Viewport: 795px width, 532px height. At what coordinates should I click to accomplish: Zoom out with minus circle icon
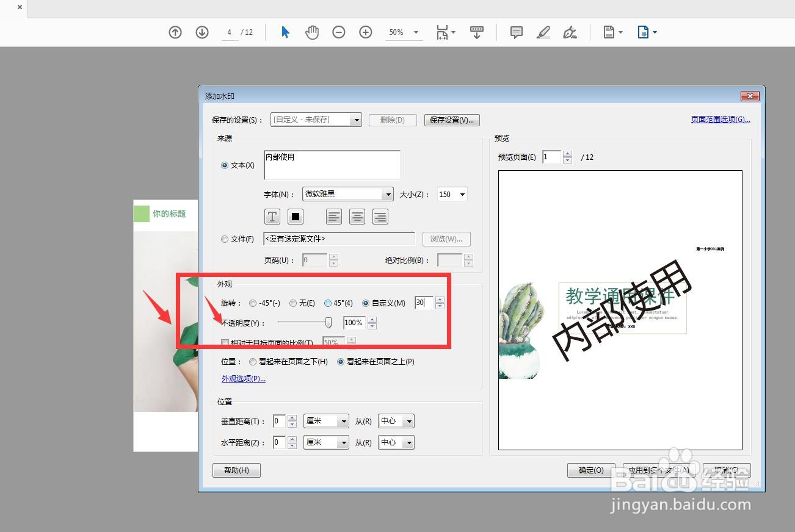[339, 32]
